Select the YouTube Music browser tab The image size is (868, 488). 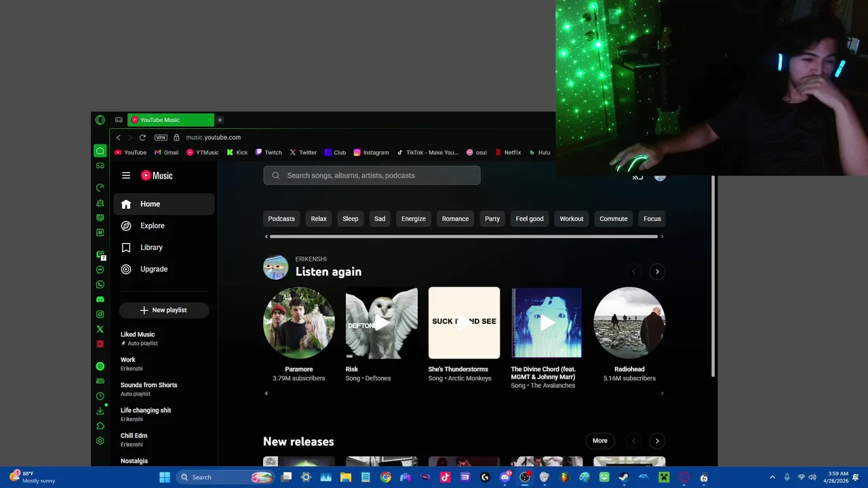(x=171, y=120)
